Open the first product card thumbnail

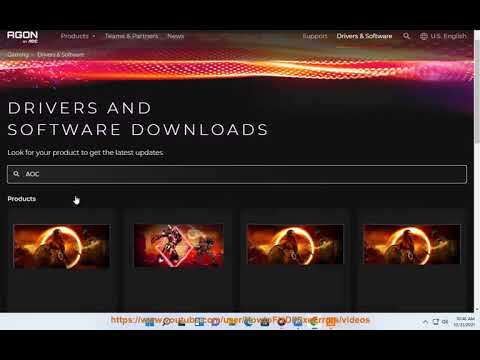coord(62,246)
